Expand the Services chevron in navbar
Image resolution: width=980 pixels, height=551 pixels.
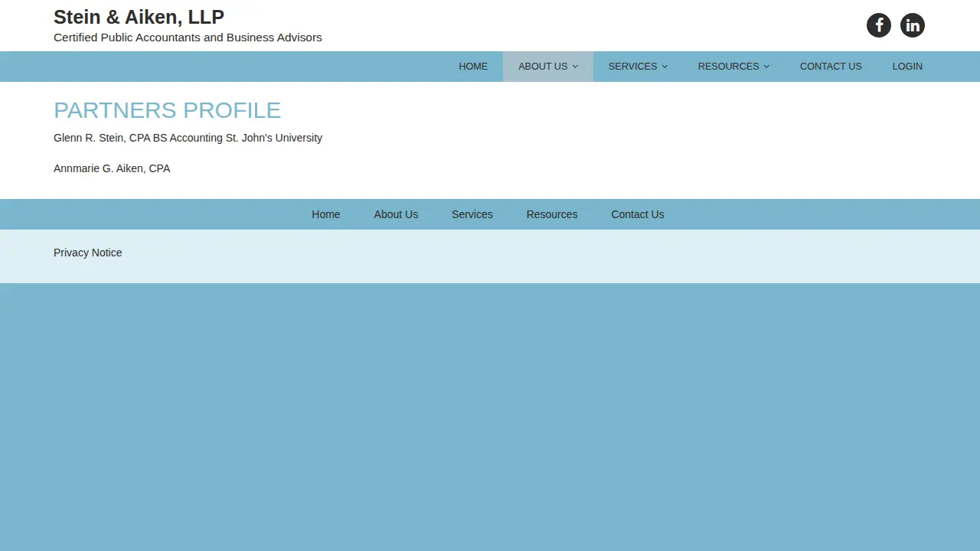point(665,67)
